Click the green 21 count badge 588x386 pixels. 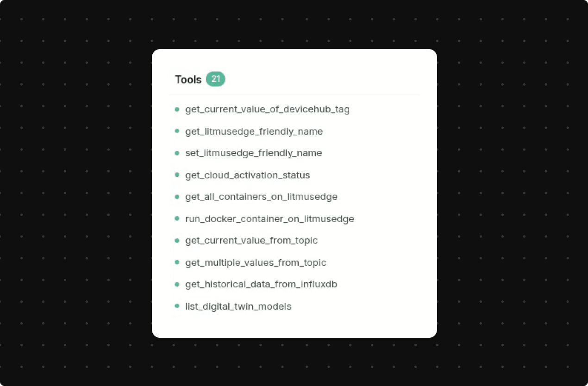(215, 79)
